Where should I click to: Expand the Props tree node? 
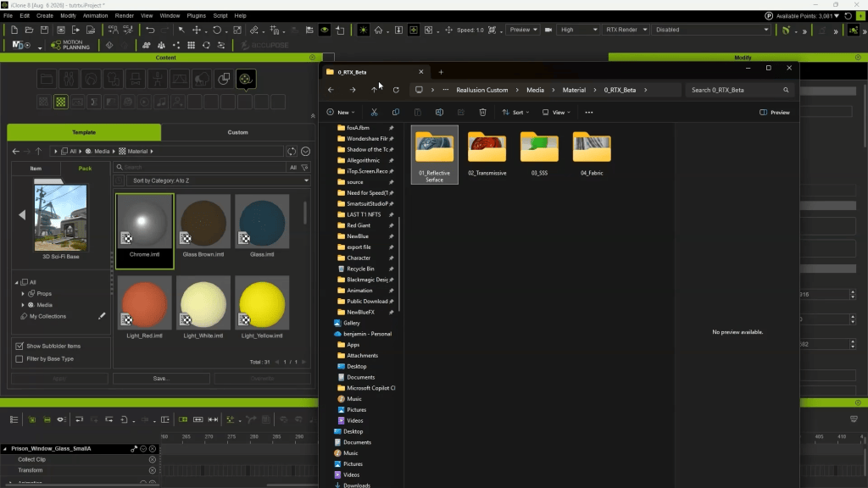coord(23,294)
